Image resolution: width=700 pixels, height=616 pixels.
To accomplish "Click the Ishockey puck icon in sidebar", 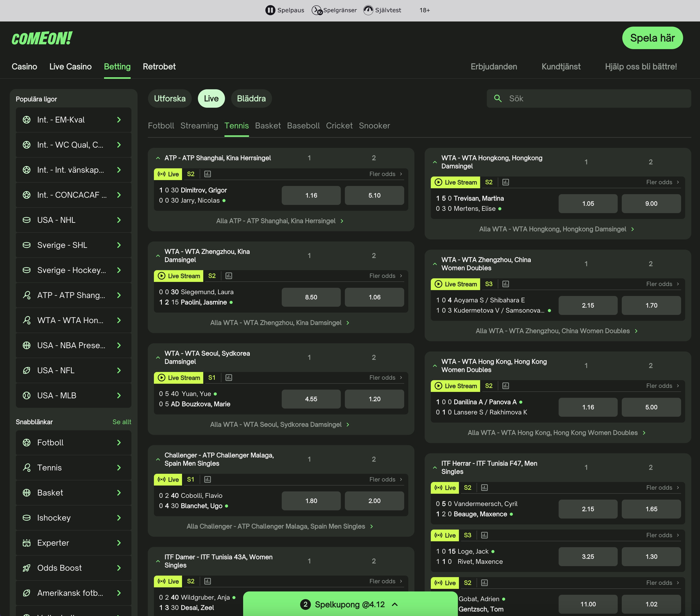I will [27, 518].
